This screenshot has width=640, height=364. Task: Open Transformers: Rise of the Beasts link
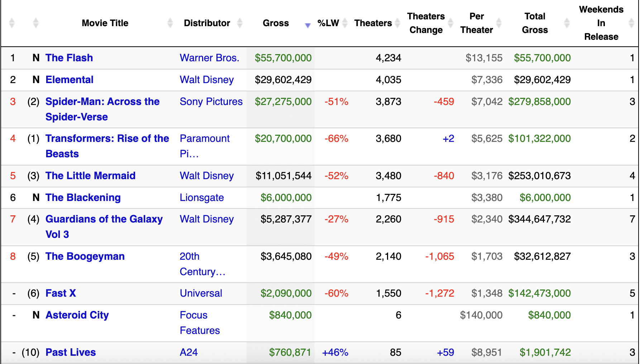pyautogui.click(x=107, y=146)
